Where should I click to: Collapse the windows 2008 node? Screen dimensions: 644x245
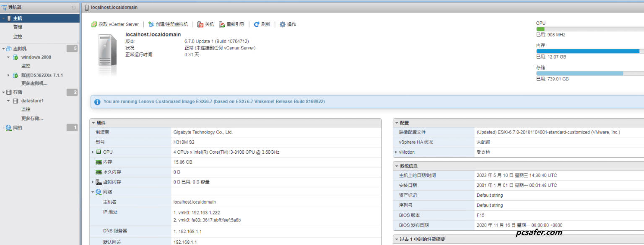8,57
